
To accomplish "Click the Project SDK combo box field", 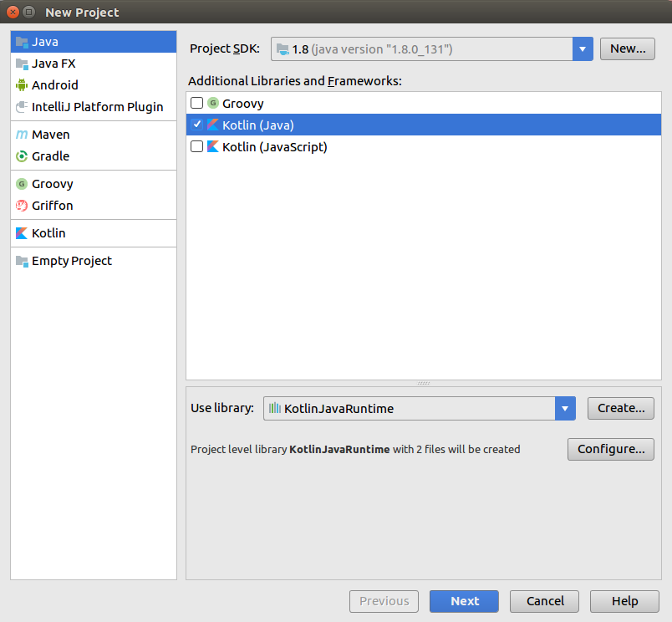I will (x=432, y=49).
